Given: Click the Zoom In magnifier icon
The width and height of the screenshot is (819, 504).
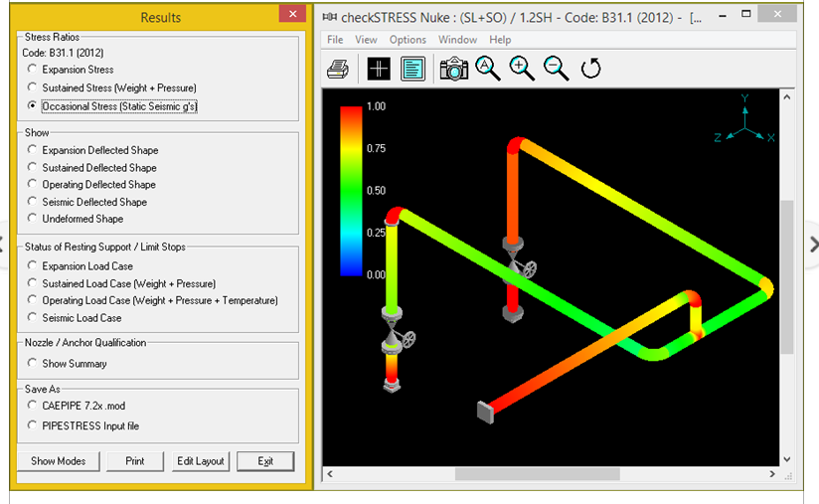Looking at the screenshot, I should [522, 68].
